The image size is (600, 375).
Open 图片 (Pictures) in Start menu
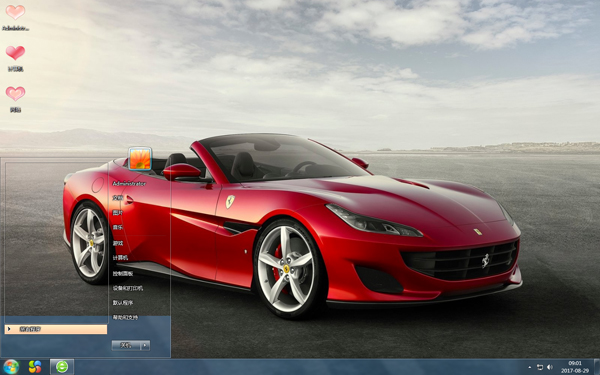[117, 213]
